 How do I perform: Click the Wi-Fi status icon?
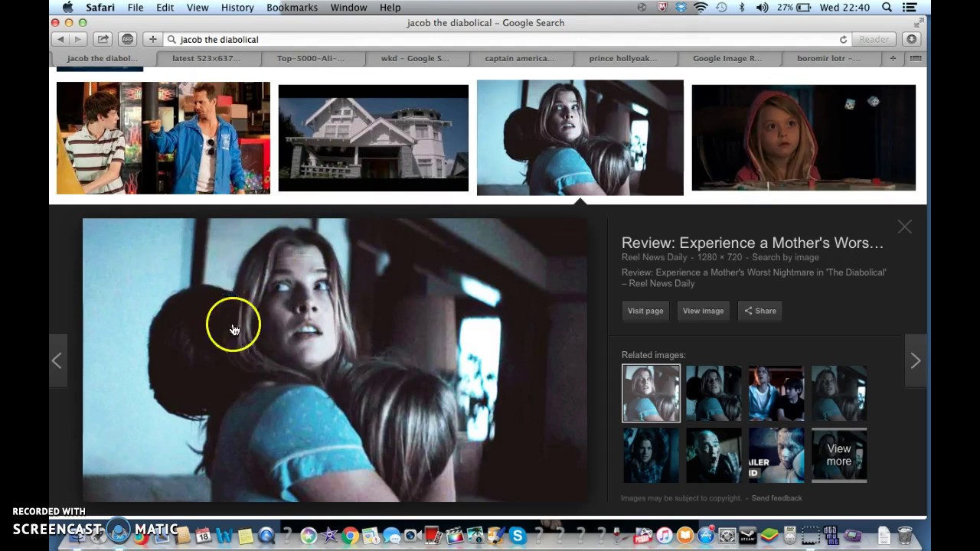click(x=701, y=8)
